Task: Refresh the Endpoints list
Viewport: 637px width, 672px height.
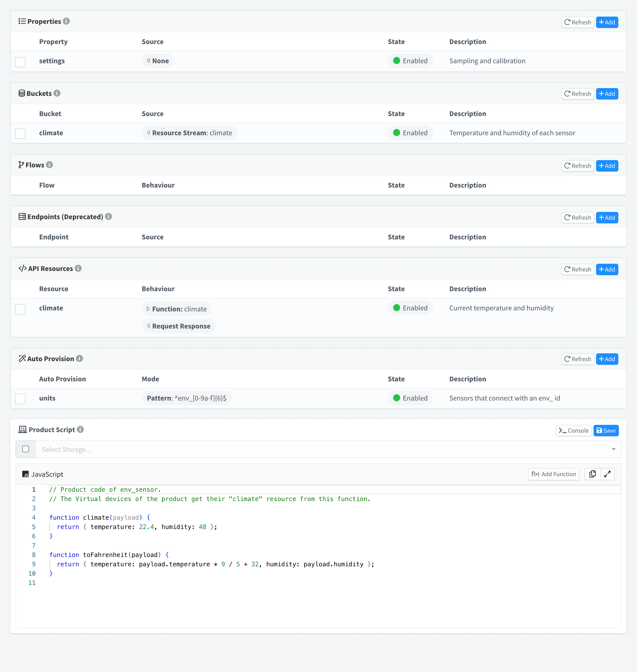Action: [578, 217]
